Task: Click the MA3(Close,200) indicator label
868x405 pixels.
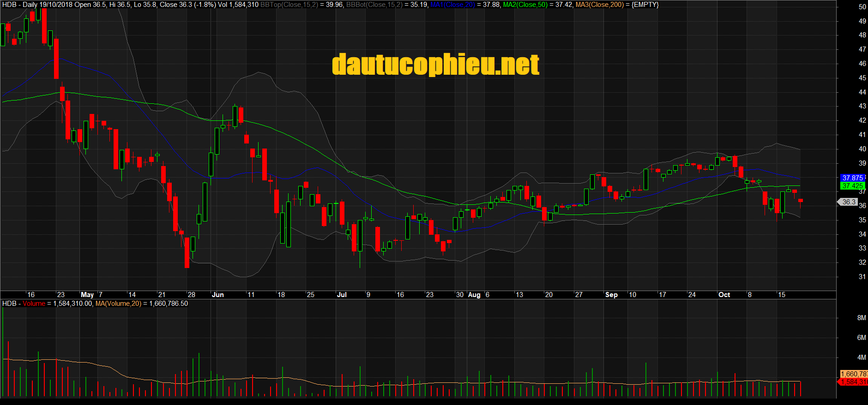Action: point(599,5)
